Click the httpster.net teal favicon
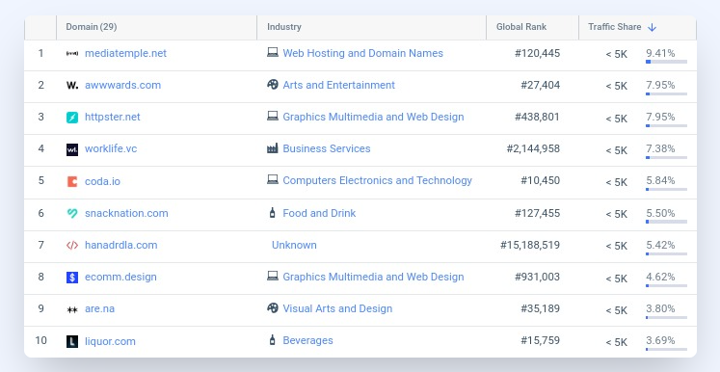 point(72,118)
